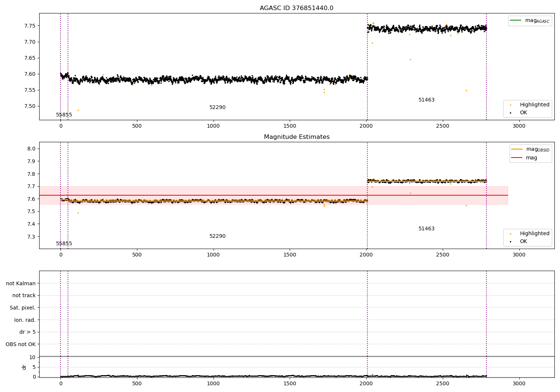The height and width of the screenshot is (392, 560).
Task: Click the 2500 x-tick of the bottom plot
Action: [443, 384]
